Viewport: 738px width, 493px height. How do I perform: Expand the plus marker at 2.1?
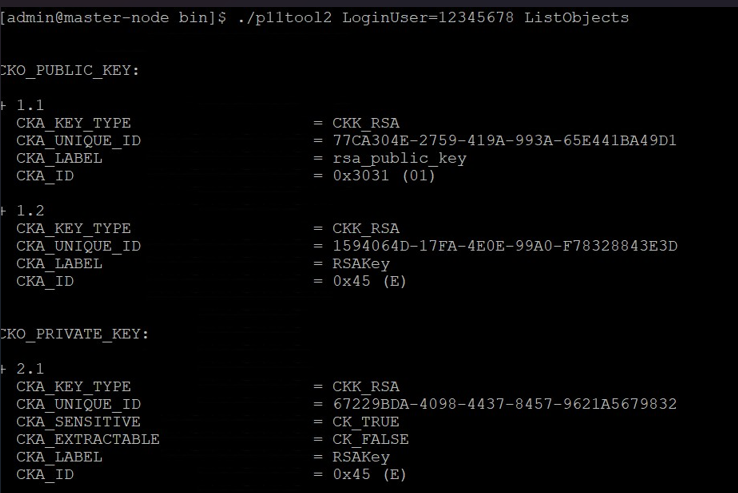pyautogui.click(x=3, y=369)
